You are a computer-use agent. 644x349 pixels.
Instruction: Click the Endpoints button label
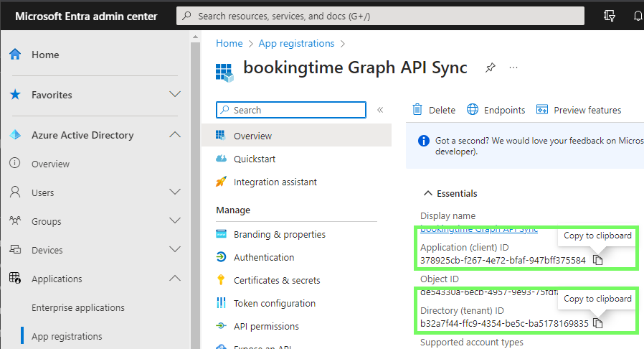coord(504,110)
